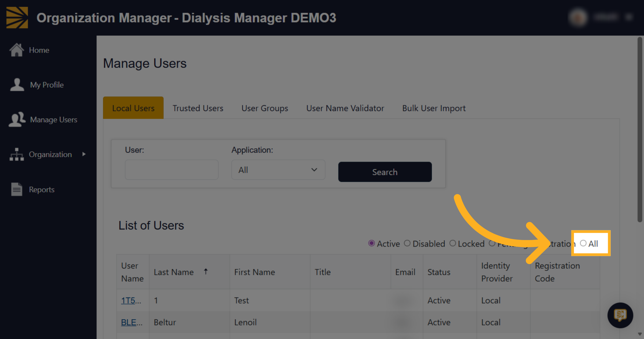Click the scrollbar down arrow
This screenshot has width=644, height=339.
point(640,334)
